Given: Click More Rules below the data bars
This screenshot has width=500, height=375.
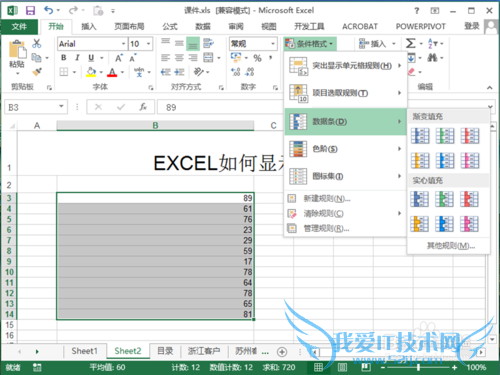Looking at the screenshot, I should pyautogui.click(x=451, y=246).
